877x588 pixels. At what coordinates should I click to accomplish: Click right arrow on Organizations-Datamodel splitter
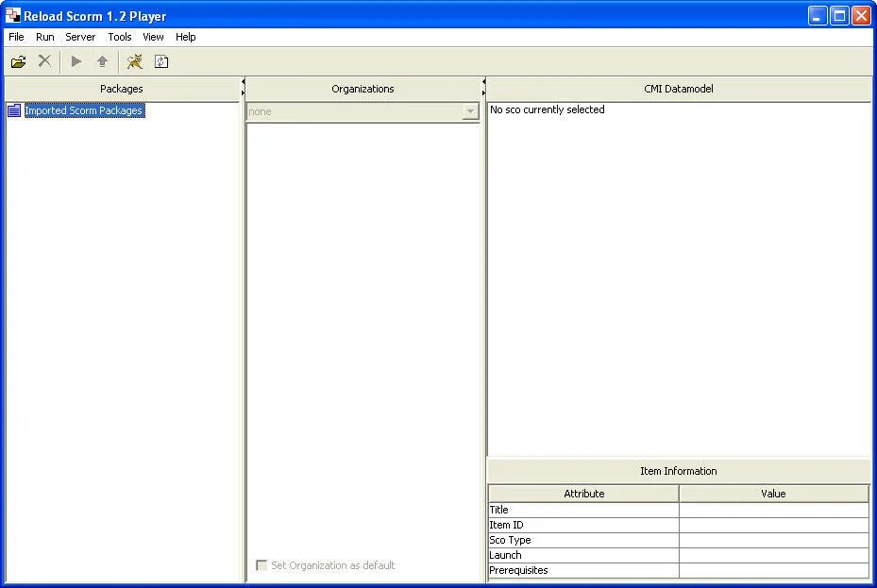pyautogui.click(x=483, y=92)
